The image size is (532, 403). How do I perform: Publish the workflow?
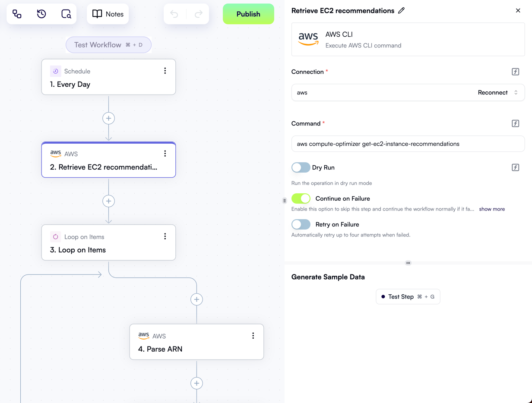tap(248, 14)
